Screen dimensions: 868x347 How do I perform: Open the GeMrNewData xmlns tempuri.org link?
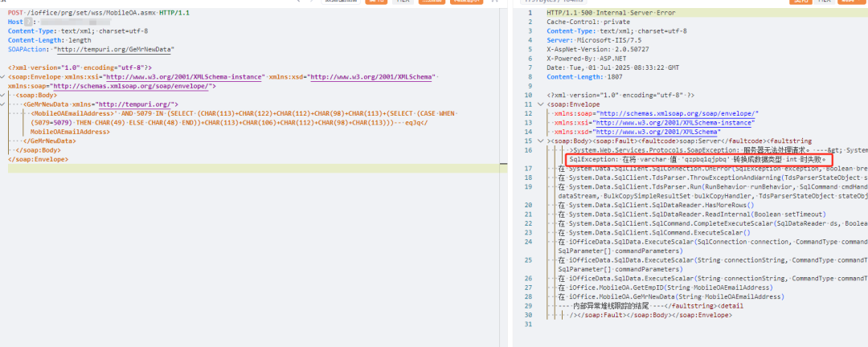(134, 104)
